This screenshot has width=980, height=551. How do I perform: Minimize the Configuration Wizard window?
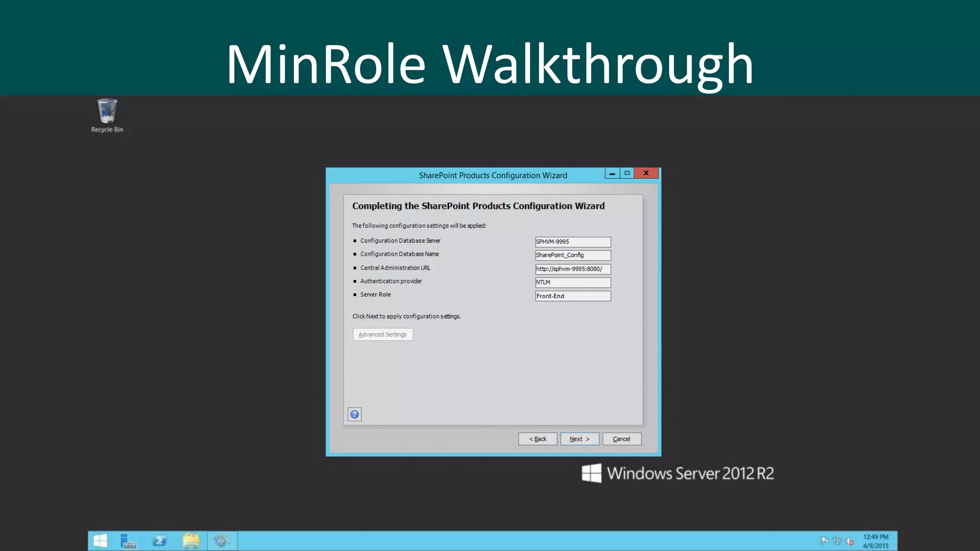[612, 173]
